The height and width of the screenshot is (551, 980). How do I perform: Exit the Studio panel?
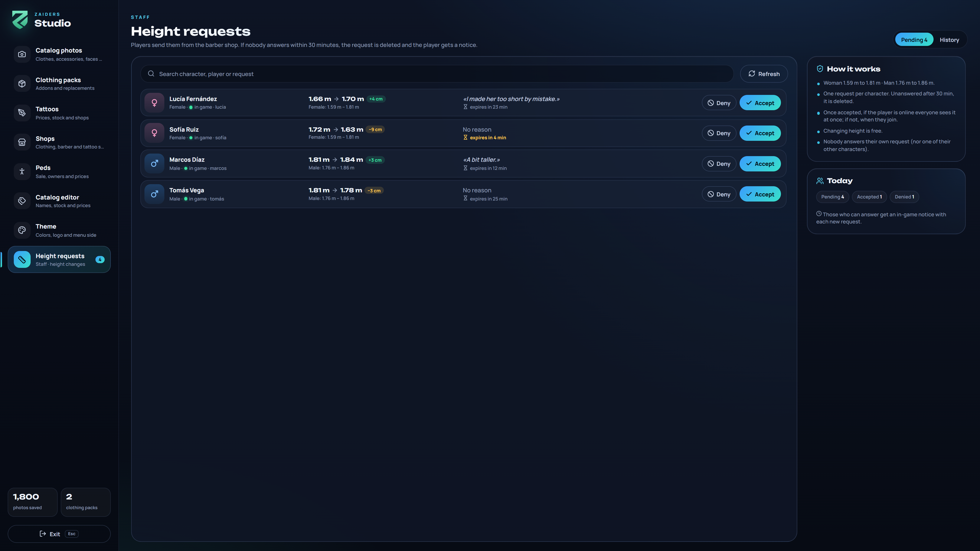click(59, 534)
